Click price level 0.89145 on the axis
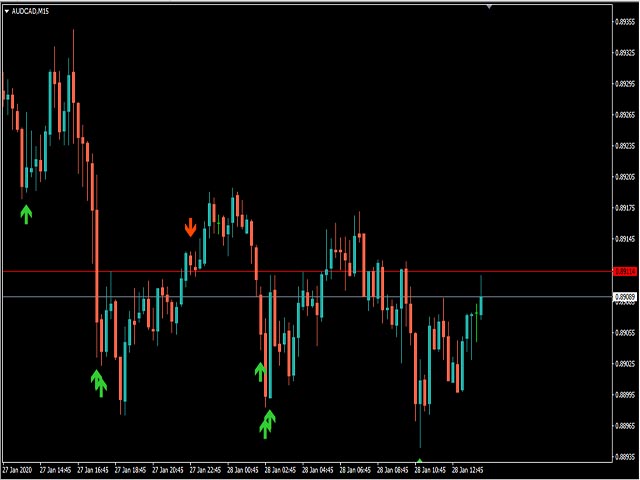The height and width of the screenshot is (480, 640). tap(625, 239)
